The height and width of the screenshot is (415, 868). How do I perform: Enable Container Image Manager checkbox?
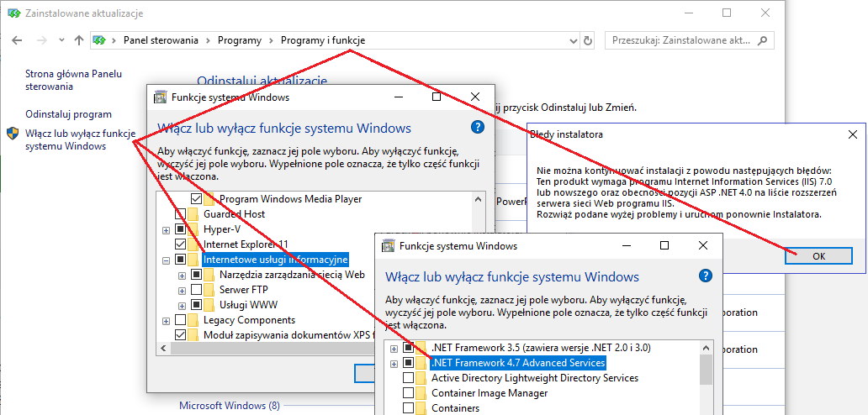[408, 393]
